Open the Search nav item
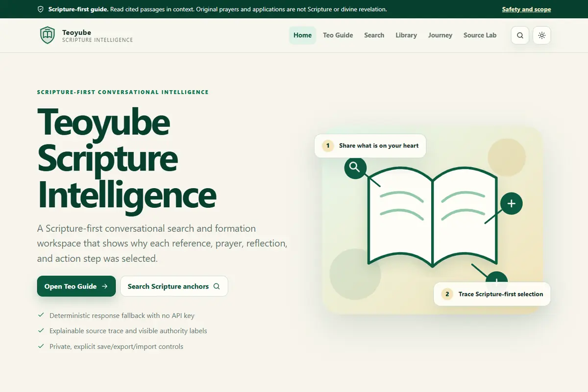Screen dimensions: 588x392 [374, 35]
